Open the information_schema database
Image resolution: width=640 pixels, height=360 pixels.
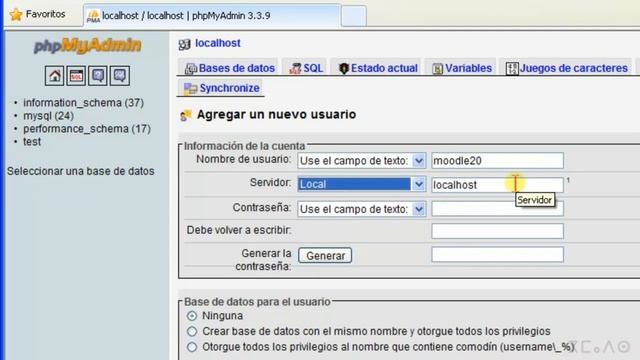click(x=83, y=103)
